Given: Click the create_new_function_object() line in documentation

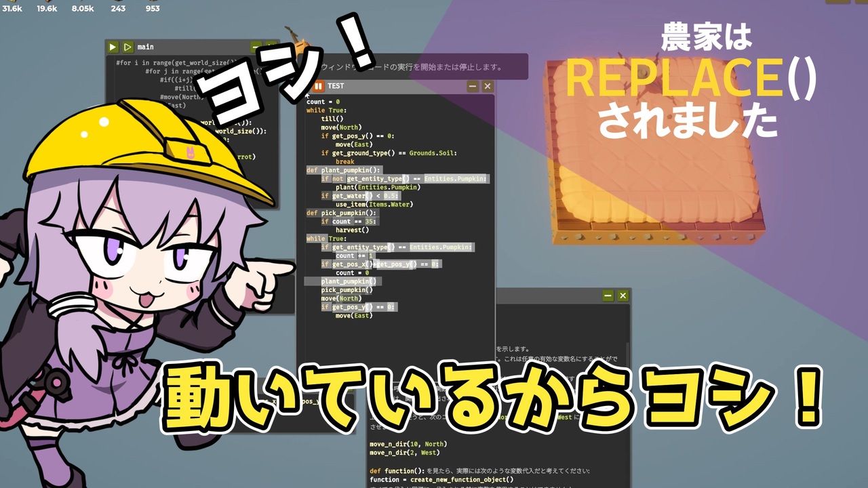Looking at the screenshot, I should pos(441,479).
